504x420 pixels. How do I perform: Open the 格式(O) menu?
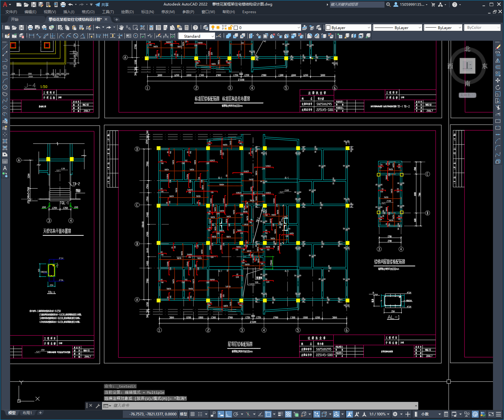88,12
